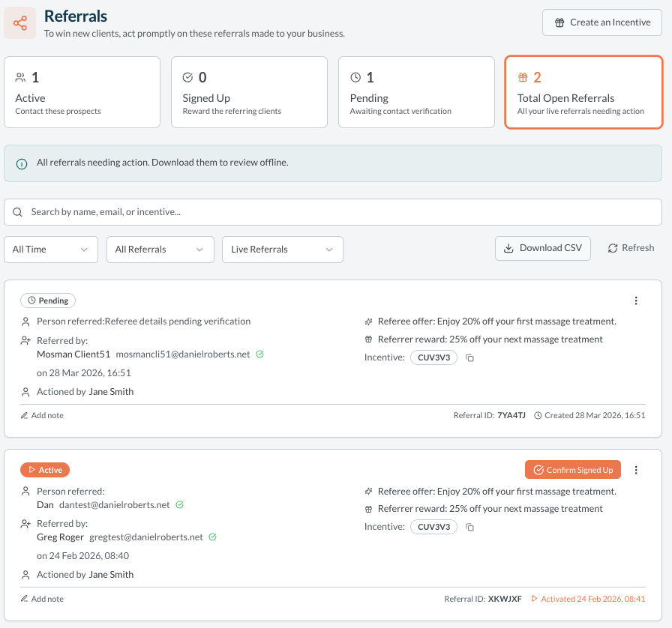Copy incentive code in Active referral card
Screen dimensions: 672x628
click(x=470, y=528)
